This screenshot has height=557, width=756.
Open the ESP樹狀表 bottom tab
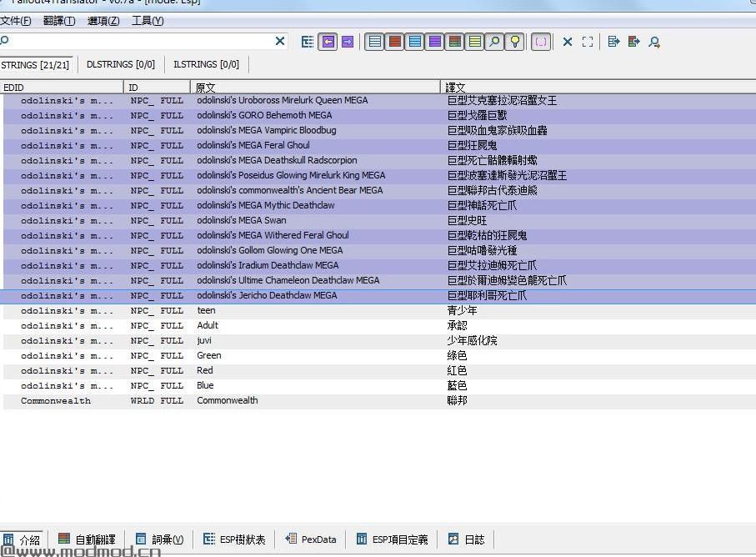(234, 539)
